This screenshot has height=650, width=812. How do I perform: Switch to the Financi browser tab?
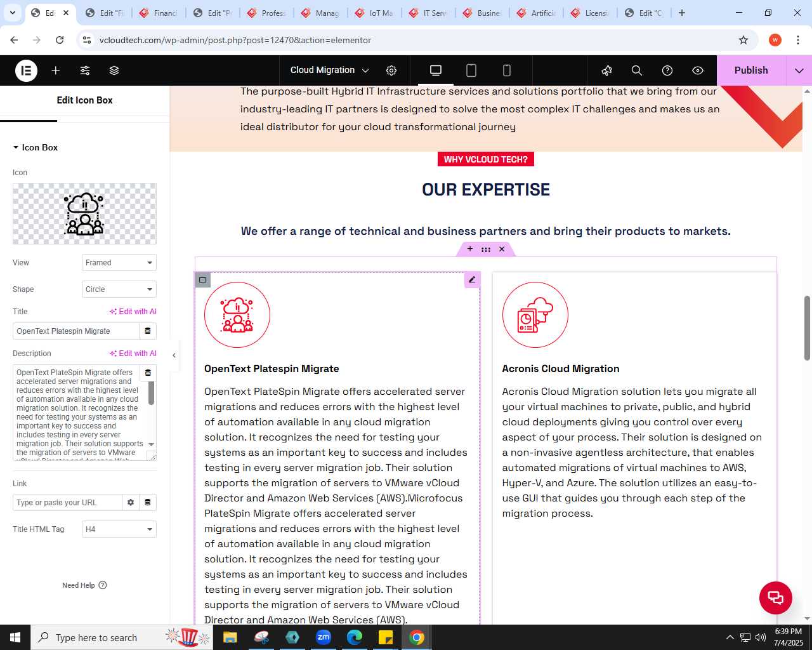tap(159, 13)
